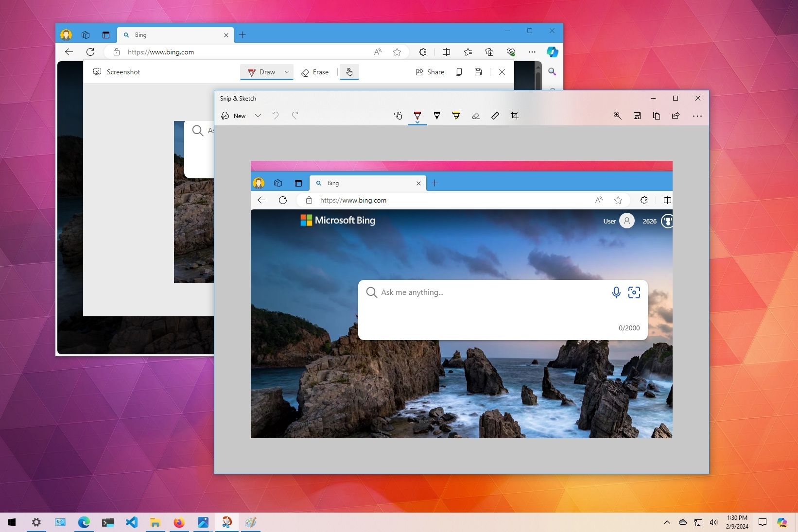
Task: Click the Zoom icon in Snip & Sketch toolbar
Action: [x=618, y=116]
